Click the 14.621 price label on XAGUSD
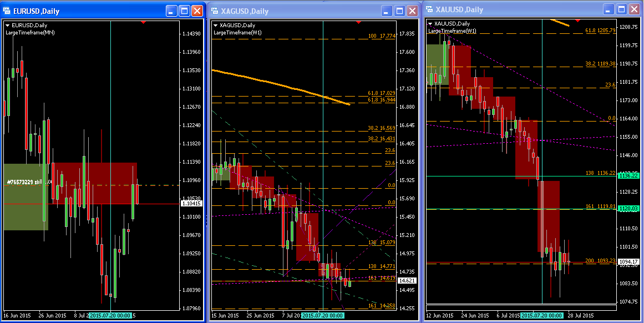Viewport: 644px width, 323px height. 407,281
